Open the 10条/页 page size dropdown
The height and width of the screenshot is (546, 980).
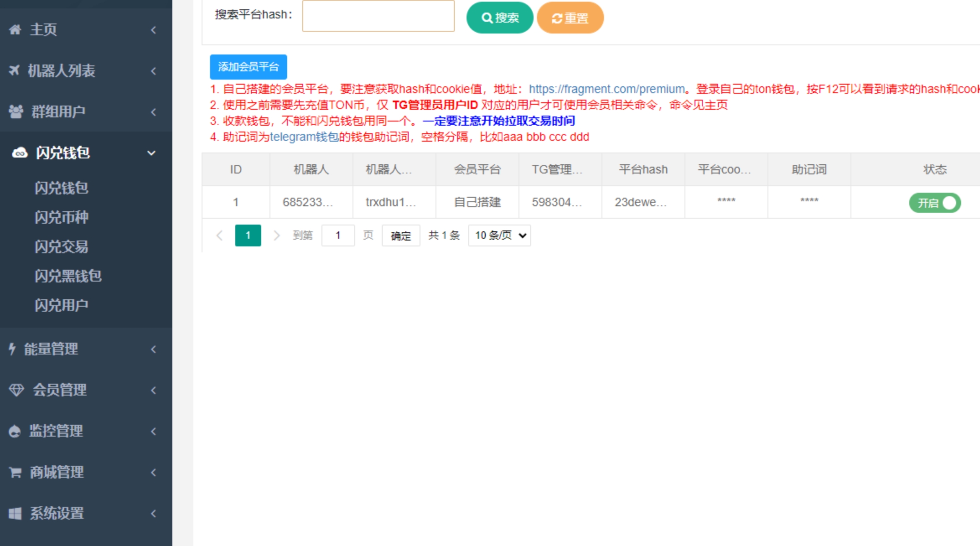point(499,235)
